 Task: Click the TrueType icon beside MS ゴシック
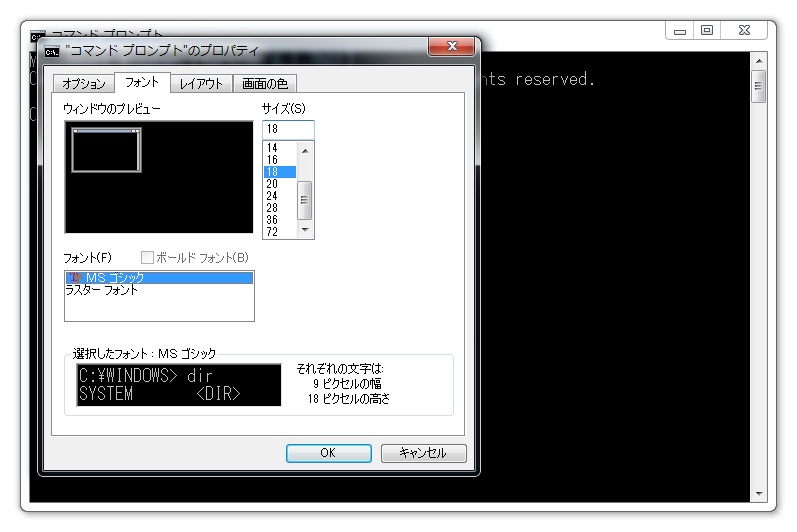point(75,277)
